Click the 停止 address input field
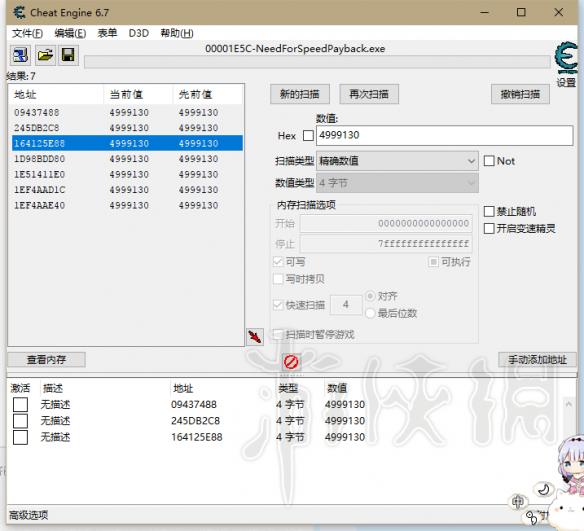584x531 pixels. click(386, 244)
